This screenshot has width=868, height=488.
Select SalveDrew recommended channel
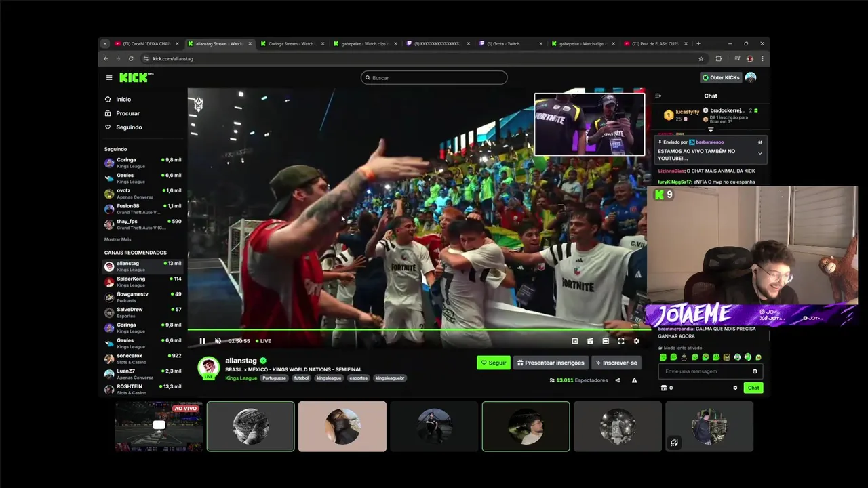[x=143, y=312]
